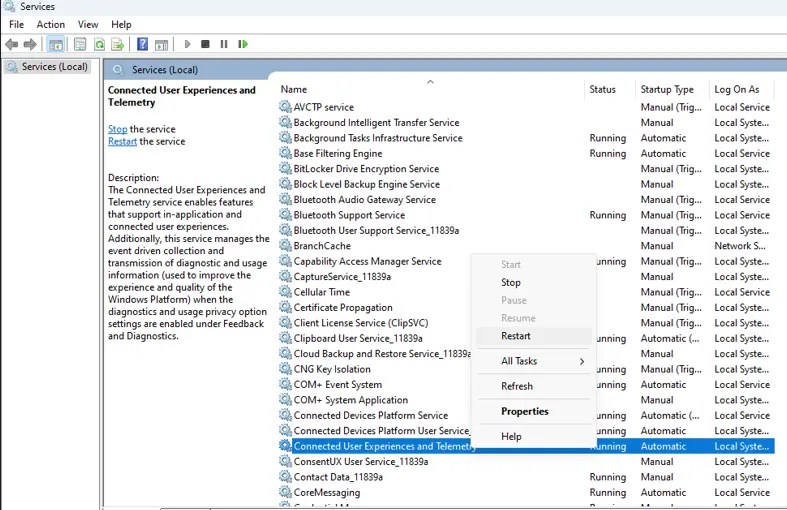Sort services by the Name column header
The width and height of the screenshot is (787, 510).
(294, 89)
